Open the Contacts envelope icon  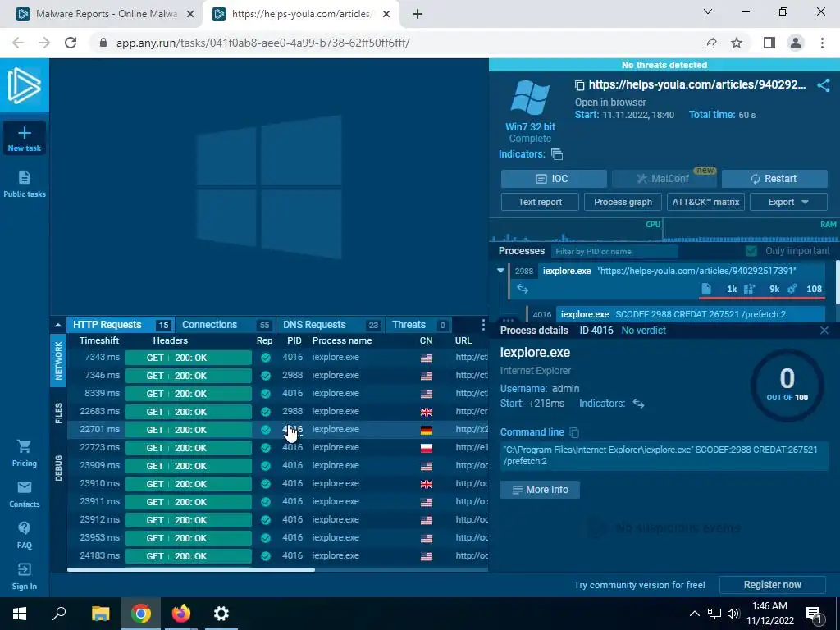24,487
